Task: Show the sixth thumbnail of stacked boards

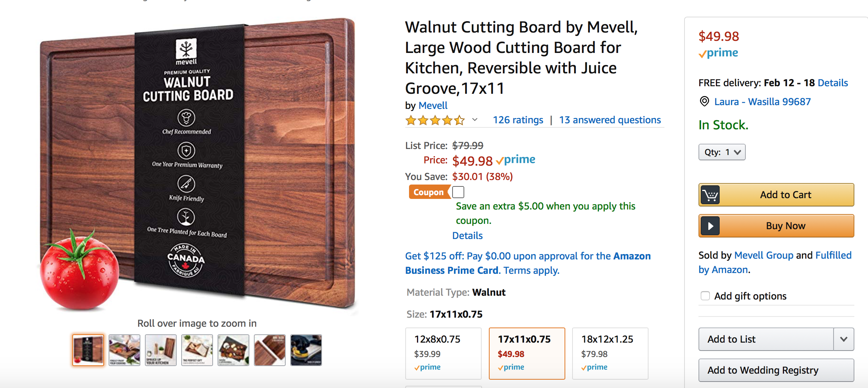Action: click(x=270, y=350)
